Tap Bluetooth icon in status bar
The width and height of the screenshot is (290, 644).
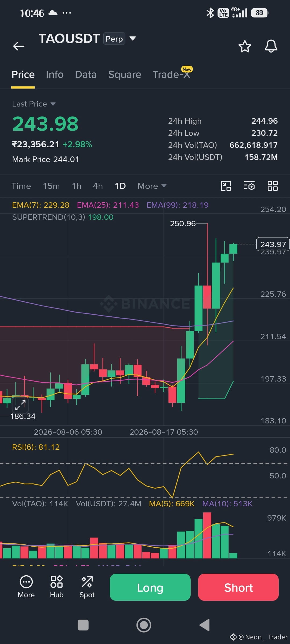pyautogui.click(x=210, y=13)
